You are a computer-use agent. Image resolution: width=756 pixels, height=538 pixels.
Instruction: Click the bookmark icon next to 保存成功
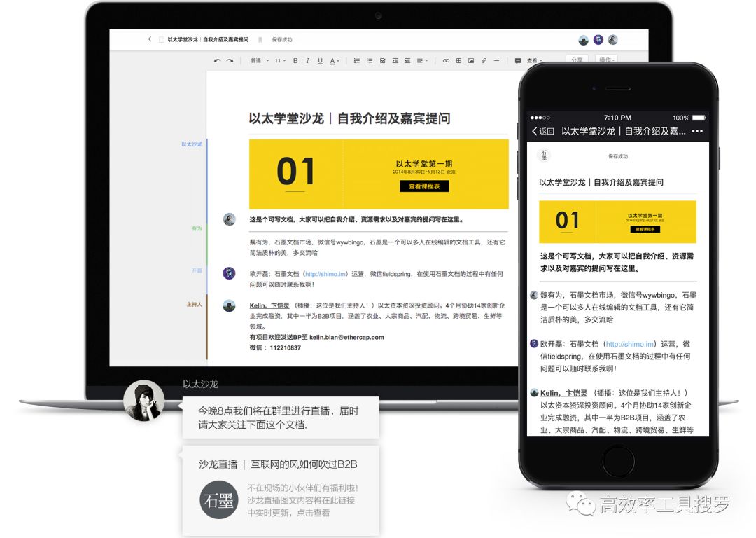coord(260,39)
